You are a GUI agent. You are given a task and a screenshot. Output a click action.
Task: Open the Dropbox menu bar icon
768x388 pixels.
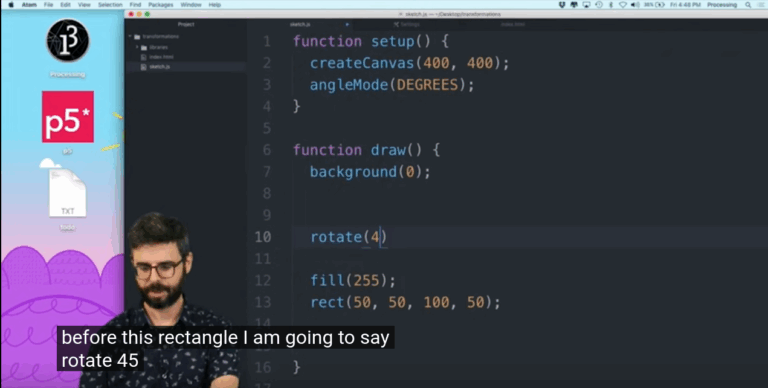574,5
